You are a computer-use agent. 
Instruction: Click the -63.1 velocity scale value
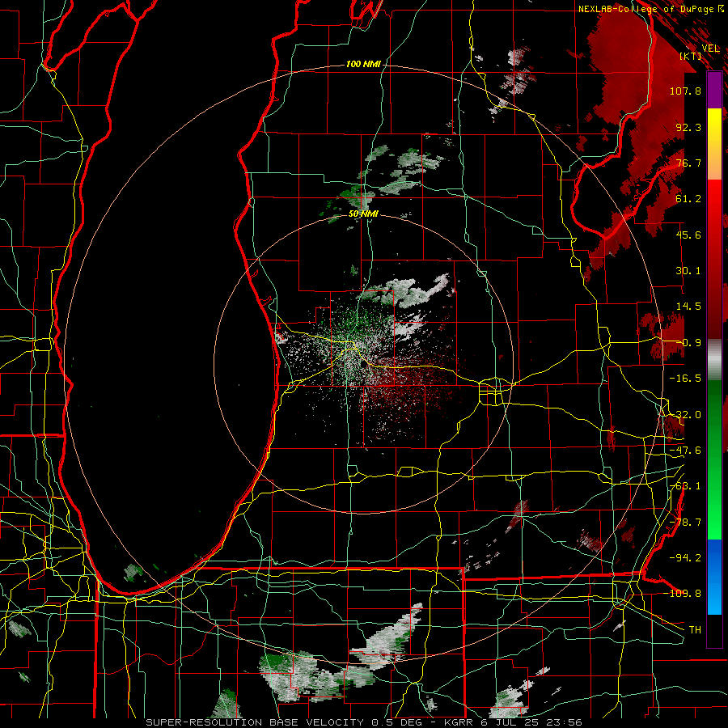(x=685, y=486)
